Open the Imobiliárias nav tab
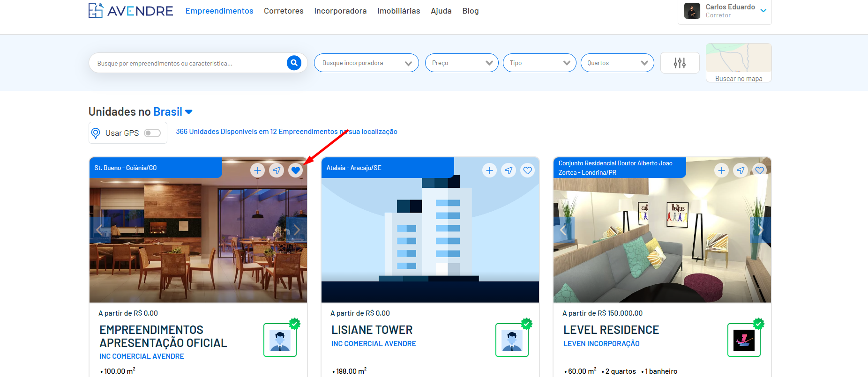This screenshot has width=868, height=377. (x=399, y=11)
